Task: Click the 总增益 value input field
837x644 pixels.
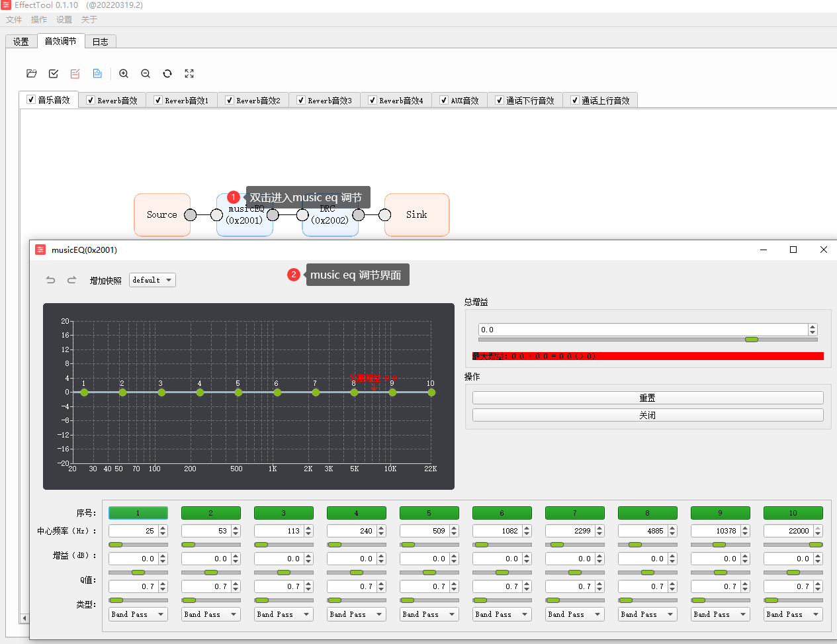Action: [643, 330]
